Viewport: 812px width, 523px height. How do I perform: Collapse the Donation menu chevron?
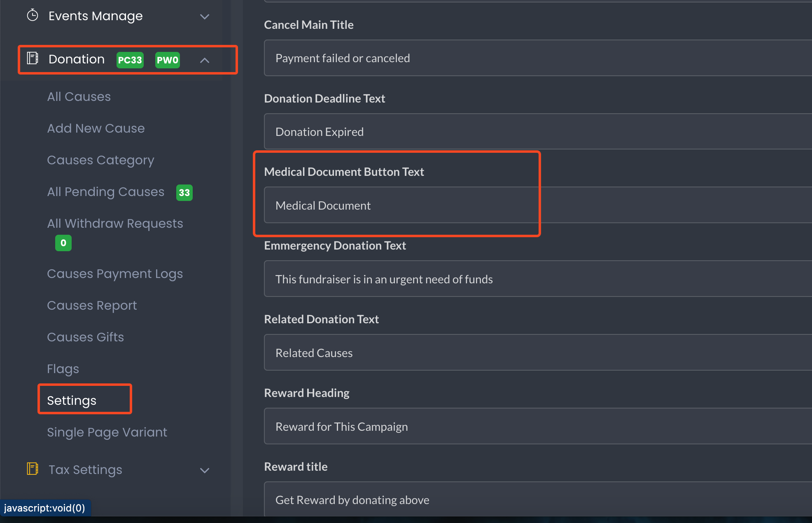(205, 60)
